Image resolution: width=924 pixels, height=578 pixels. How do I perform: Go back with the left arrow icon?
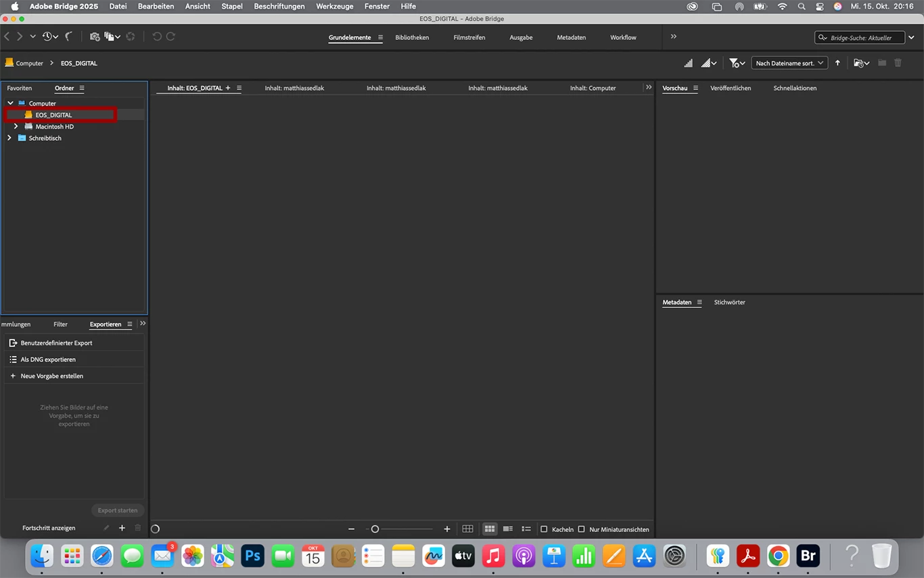(7, 37)
